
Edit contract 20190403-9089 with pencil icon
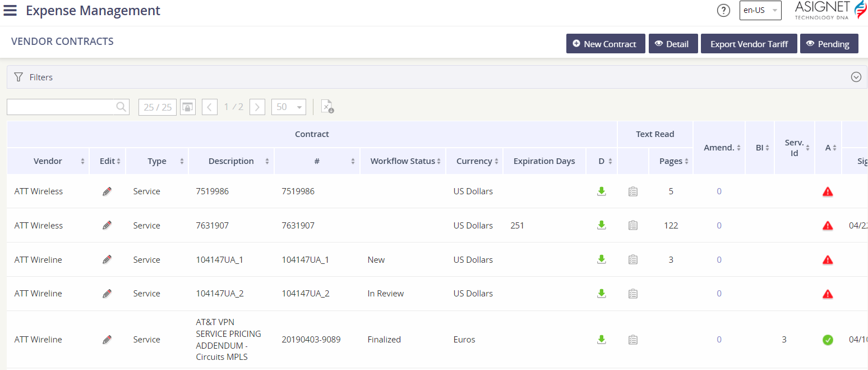point(107,340)
